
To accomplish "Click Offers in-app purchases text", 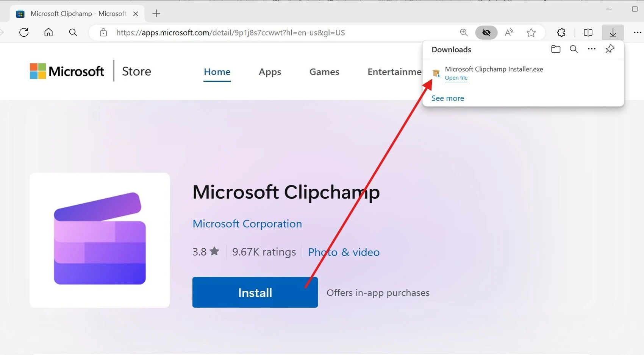I will tap(378, 293).
